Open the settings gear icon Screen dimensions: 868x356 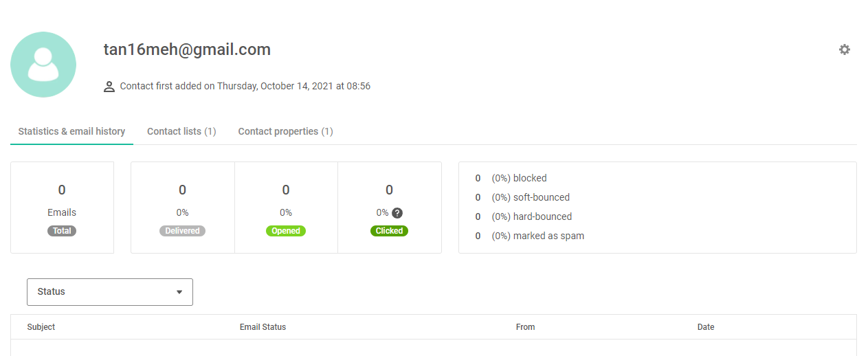pos(845,49)
